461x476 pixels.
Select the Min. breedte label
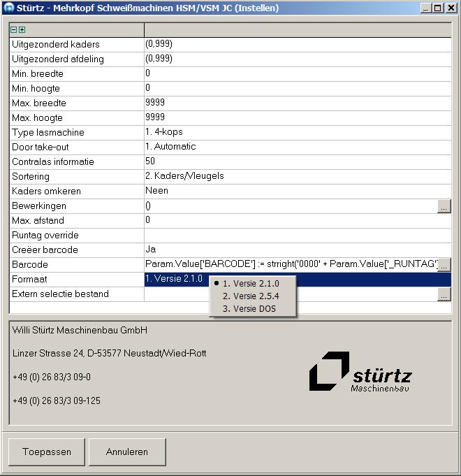pos(38,73)
